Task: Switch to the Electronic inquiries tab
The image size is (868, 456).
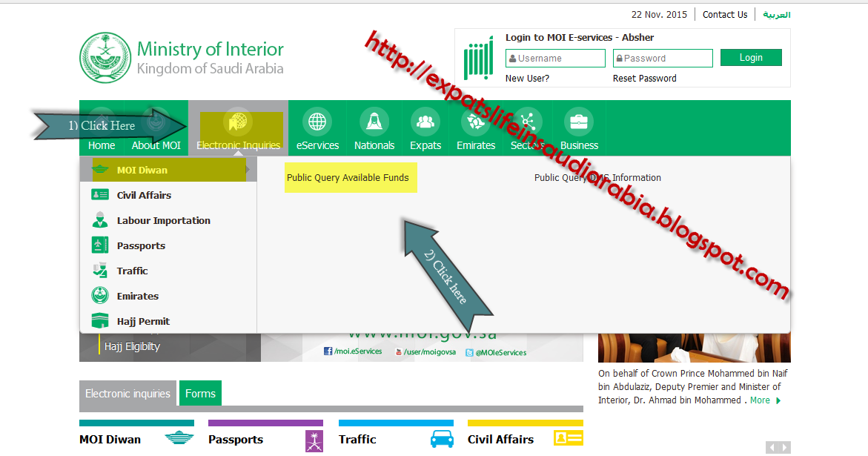Action: pos(128,394)
